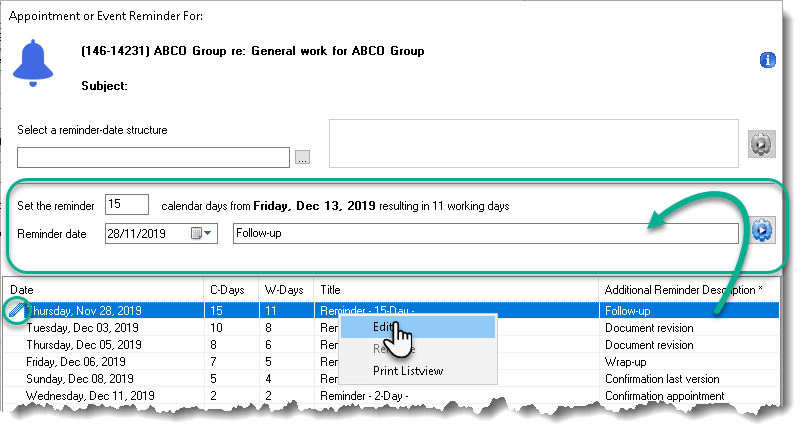Click the reminder-date structure input field
The width and height of the screenshot is (809, 436).
[x=153, y=157]
